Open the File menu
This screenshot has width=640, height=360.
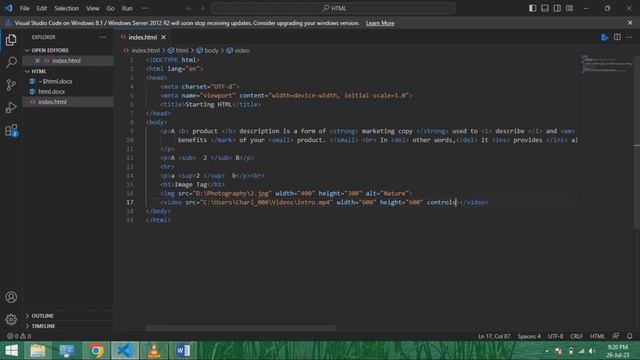[24, 8]
